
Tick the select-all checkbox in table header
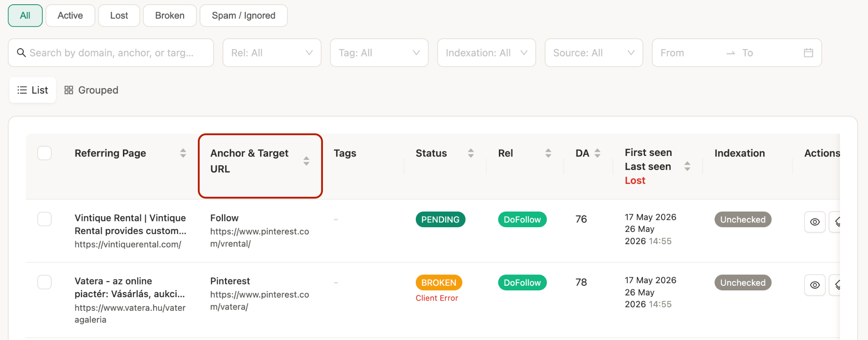tap(45, 153)
